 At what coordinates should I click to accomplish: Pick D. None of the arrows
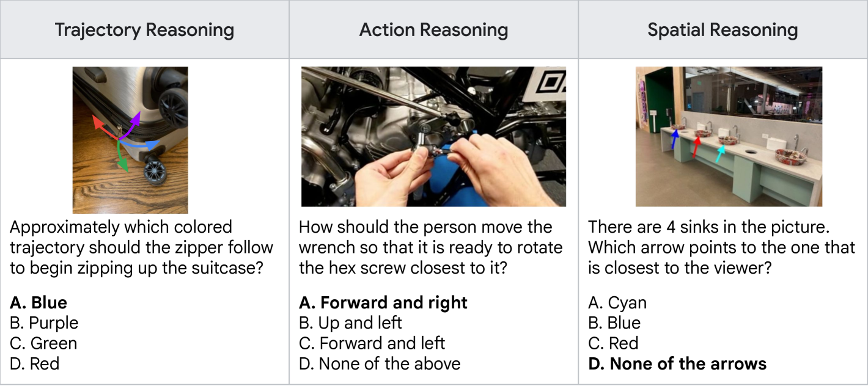tap(677, 364)
